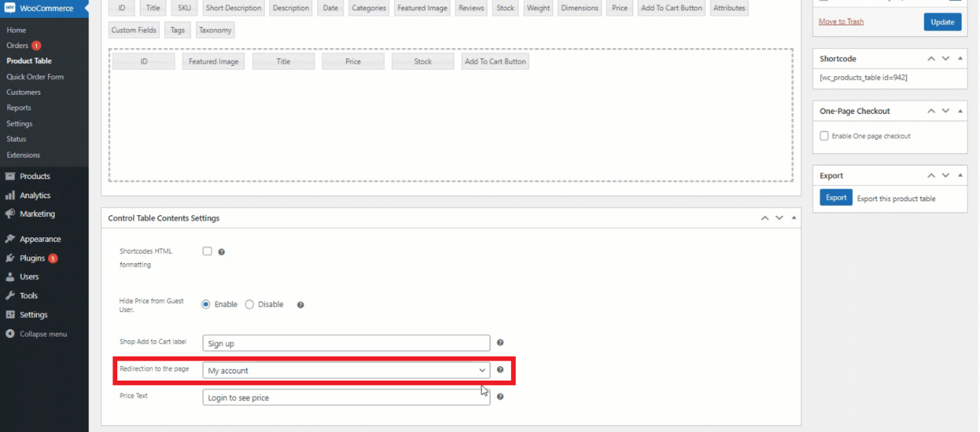Toggle the Shortcode panel collapse arrow
The width and height of the screenshot is (980, 432).
pos(961,59)
